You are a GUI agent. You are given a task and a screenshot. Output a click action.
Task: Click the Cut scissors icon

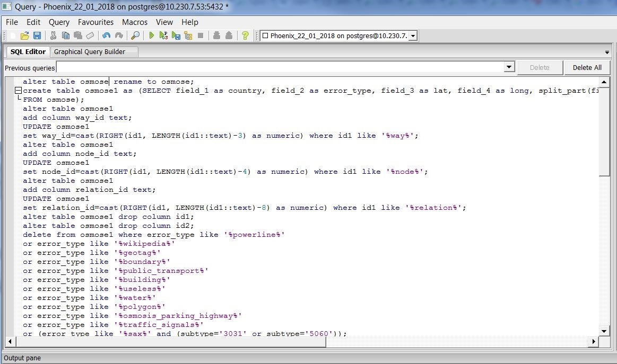click(x=53, y=35)
